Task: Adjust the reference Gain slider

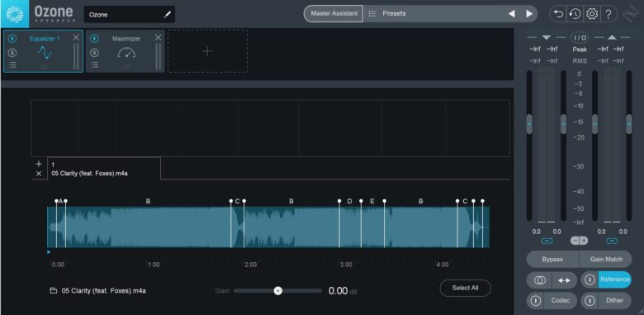Action: point(278,291)
